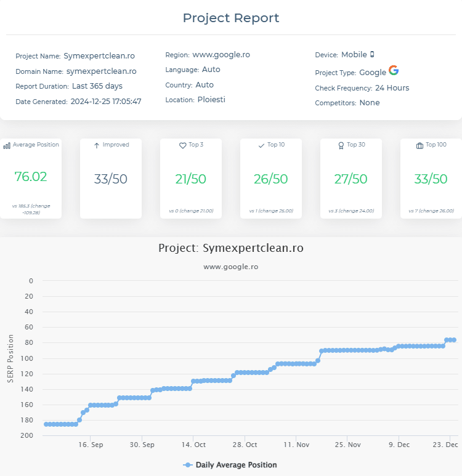462x476 pixels.
Task: Open the symexpertclean.ro Domain Name value
Action: tap(101, 71)
